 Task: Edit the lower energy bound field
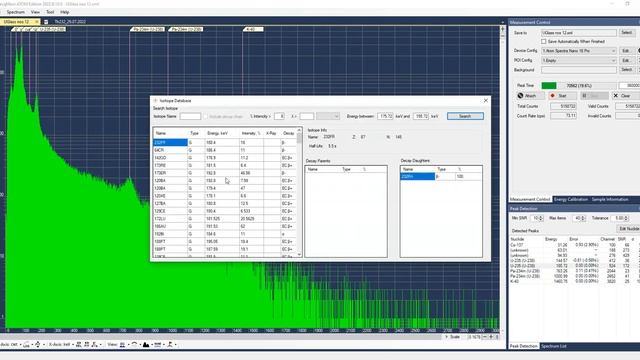coord(385,116)
